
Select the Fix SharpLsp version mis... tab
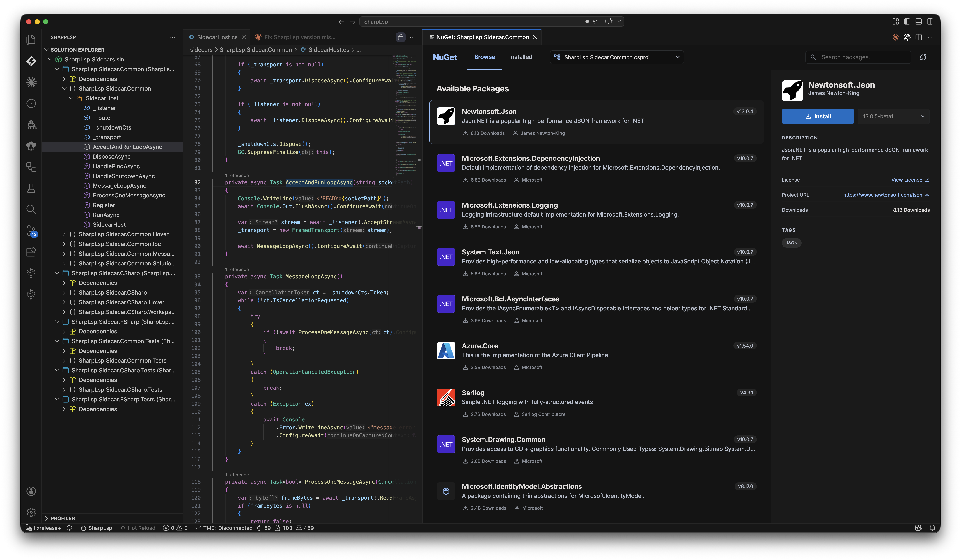coord(300,37)
